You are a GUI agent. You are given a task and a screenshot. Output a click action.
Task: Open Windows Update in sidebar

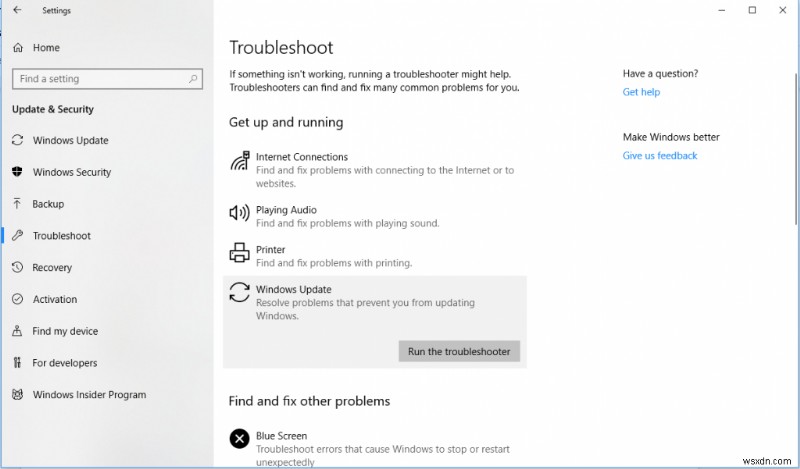point(70,140)
